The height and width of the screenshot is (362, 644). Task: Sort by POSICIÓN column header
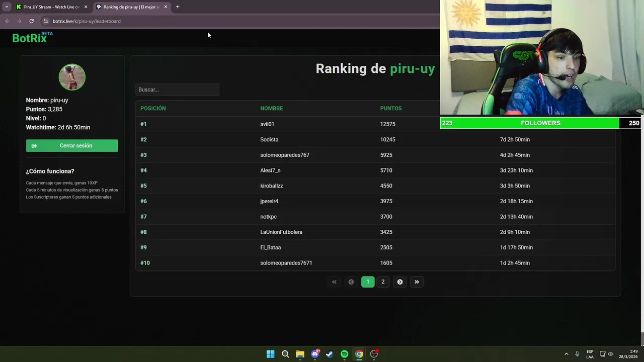[153, 109]
